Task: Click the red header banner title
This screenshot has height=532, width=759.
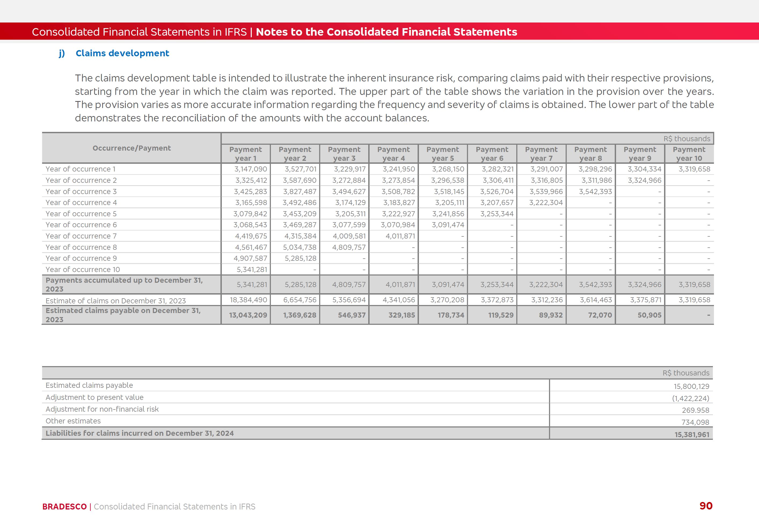Action: click(x=274, y=32)
